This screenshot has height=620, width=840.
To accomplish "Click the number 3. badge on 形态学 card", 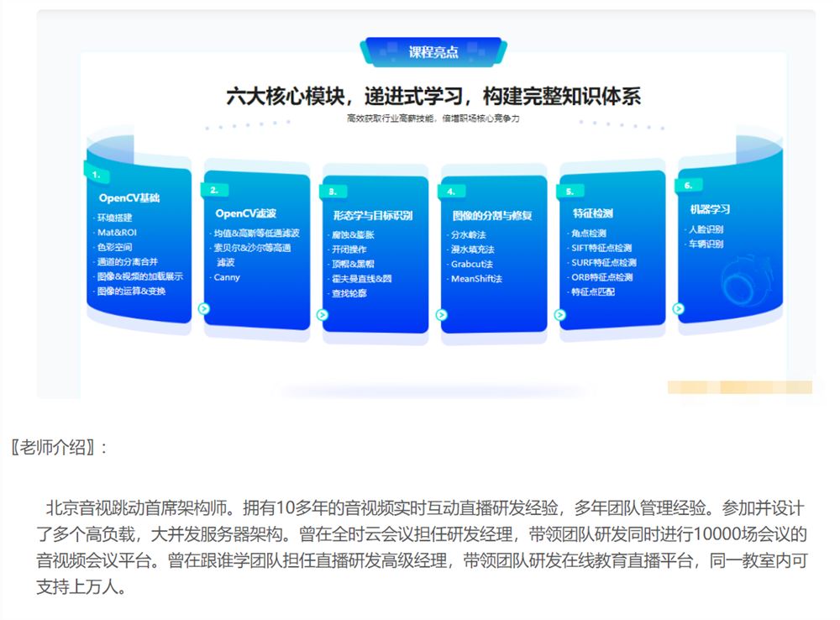I will 333,192.
